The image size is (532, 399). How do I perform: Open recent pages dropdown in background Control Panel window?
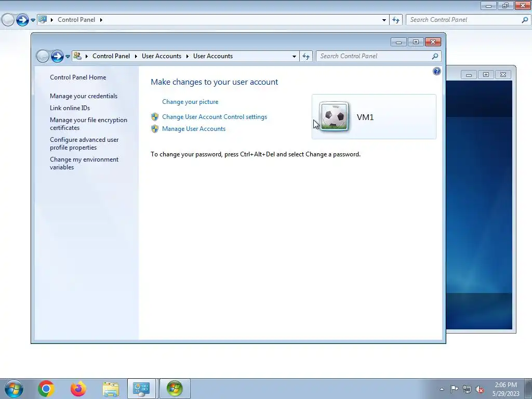tap(33, 20)
